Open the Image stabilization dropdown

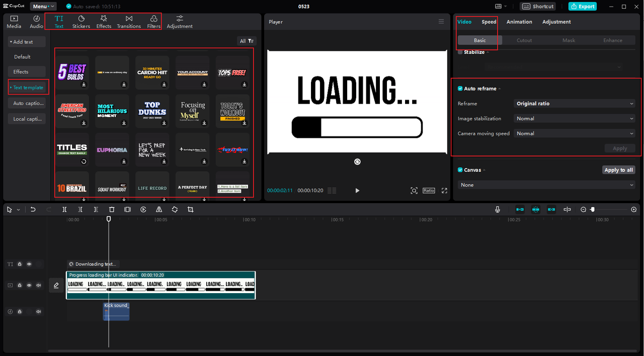click(x=575, y=119)
